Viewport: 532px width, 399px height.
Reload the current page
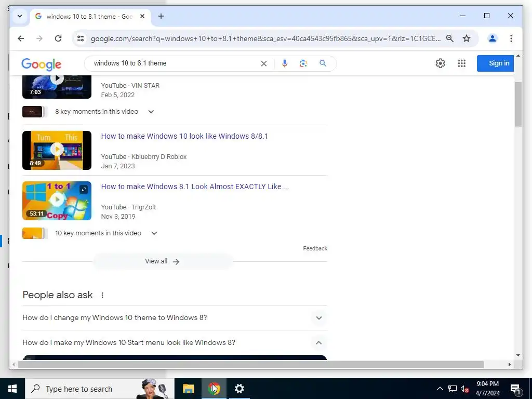coord(58,38)
